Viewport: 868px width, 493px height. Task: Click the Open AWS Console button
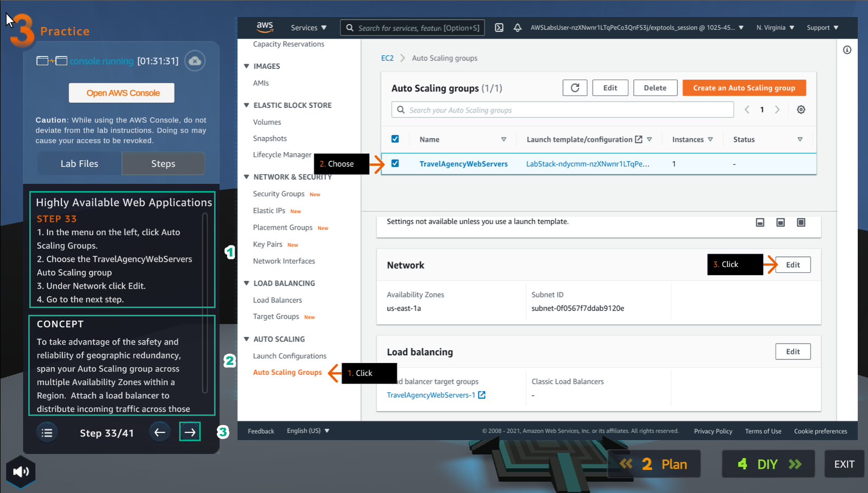click(122, 93)
